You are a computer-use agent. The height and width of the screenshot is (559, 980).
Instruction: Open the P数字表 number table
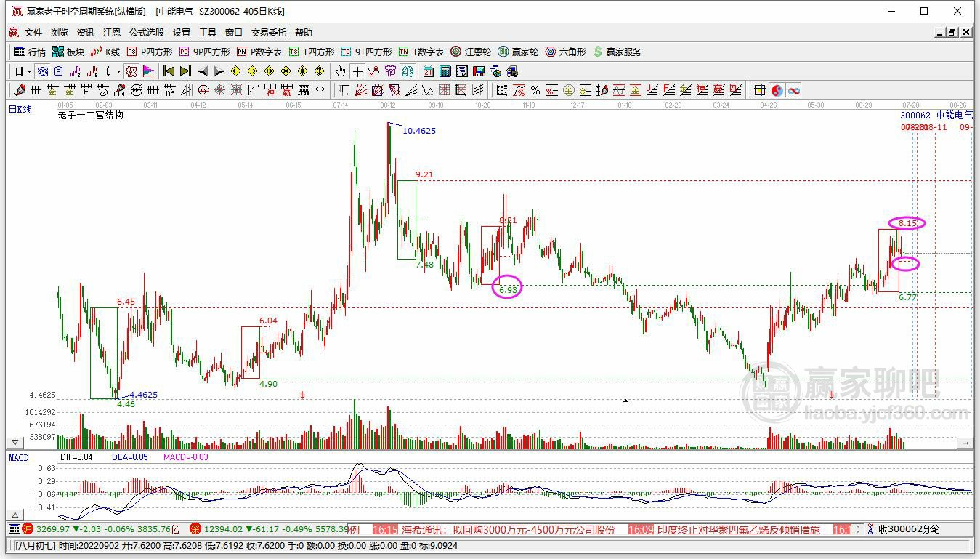pos(259,52)
